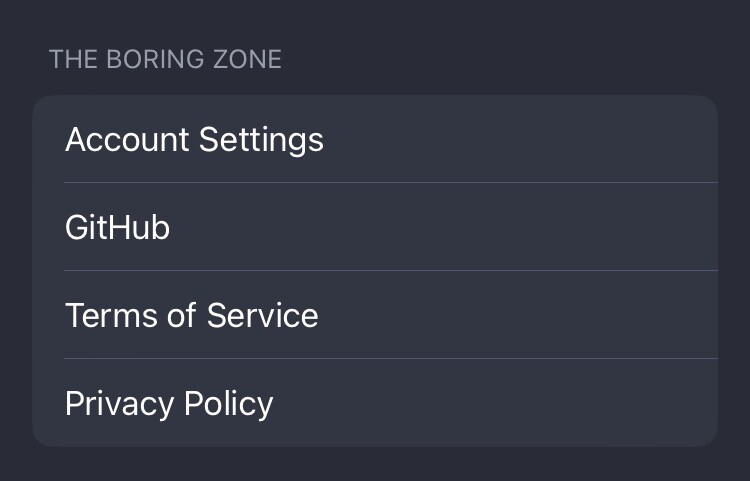
Task: Launch the project's GitHub link
Action: point(375,227)
